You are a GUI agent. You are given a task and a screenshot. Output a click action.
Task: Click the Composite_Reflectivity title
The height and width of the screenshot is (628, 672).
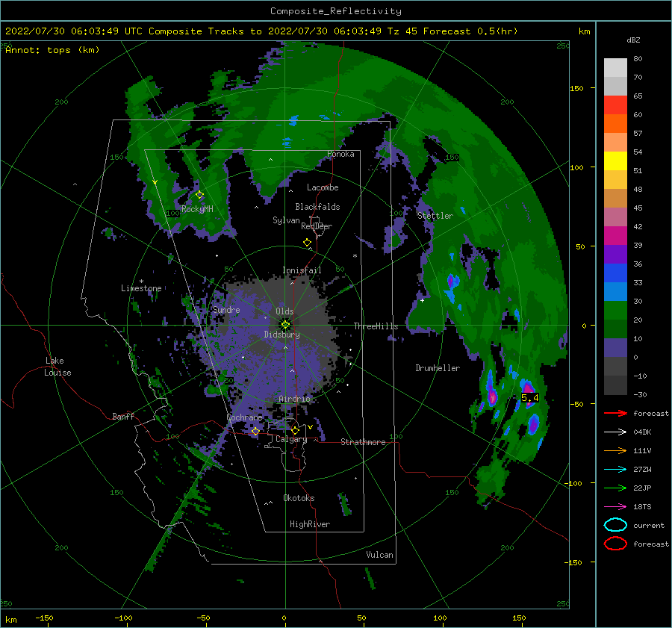tap(335, 11)
